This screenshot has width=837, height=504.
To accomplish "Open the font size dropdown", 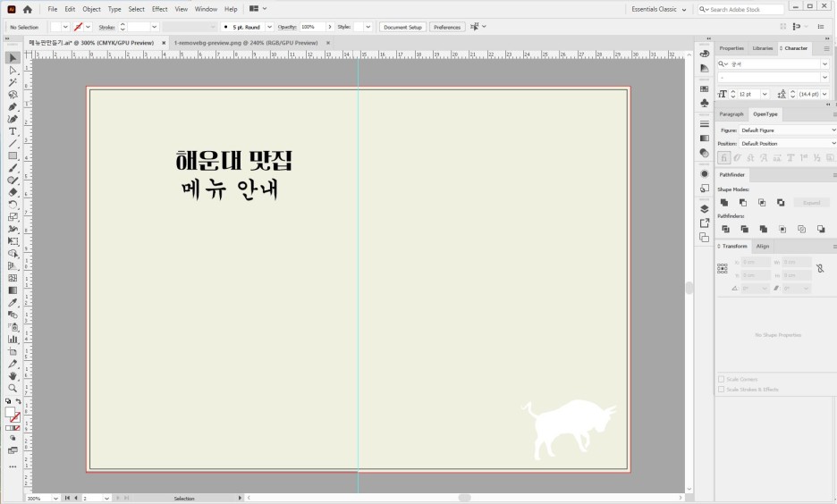I will pyautogui.click(x=765, y=94).
